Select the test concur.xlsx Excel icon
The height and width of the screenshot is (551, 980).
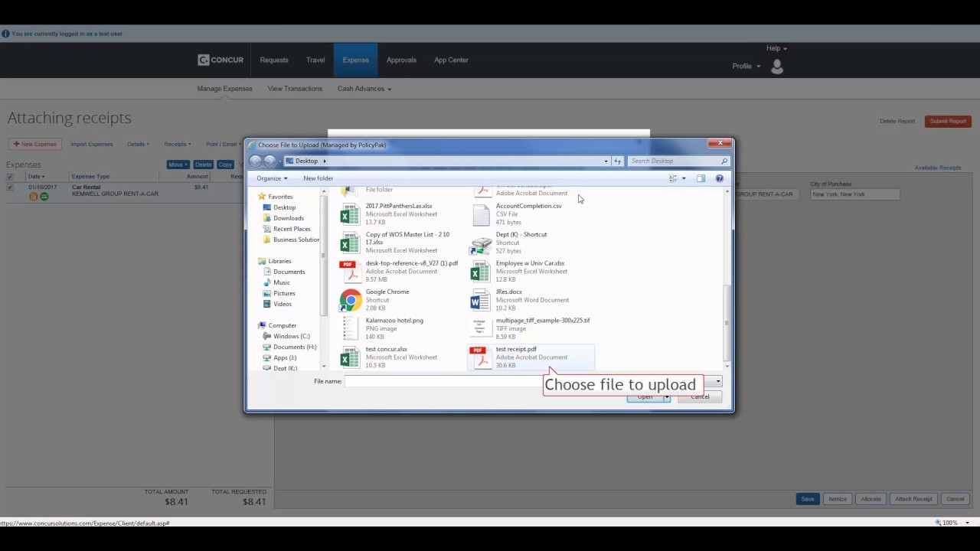(x=350, y=357)
